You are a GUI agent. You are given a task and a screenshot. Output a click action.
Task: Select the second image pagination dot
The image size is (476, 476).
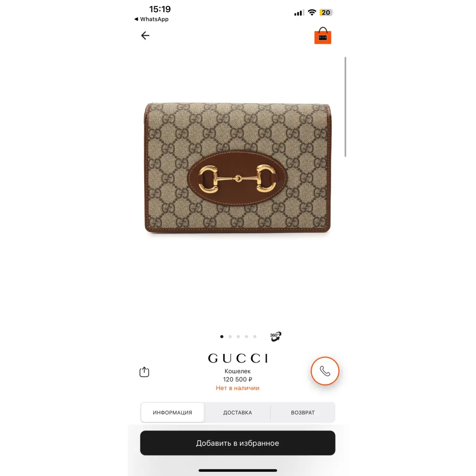point(230,337)
